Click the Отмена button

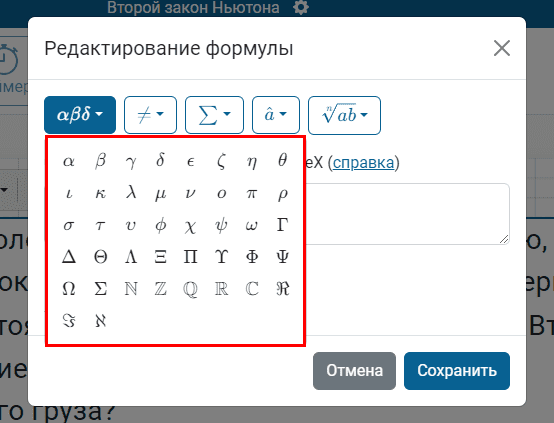[354, 371]
